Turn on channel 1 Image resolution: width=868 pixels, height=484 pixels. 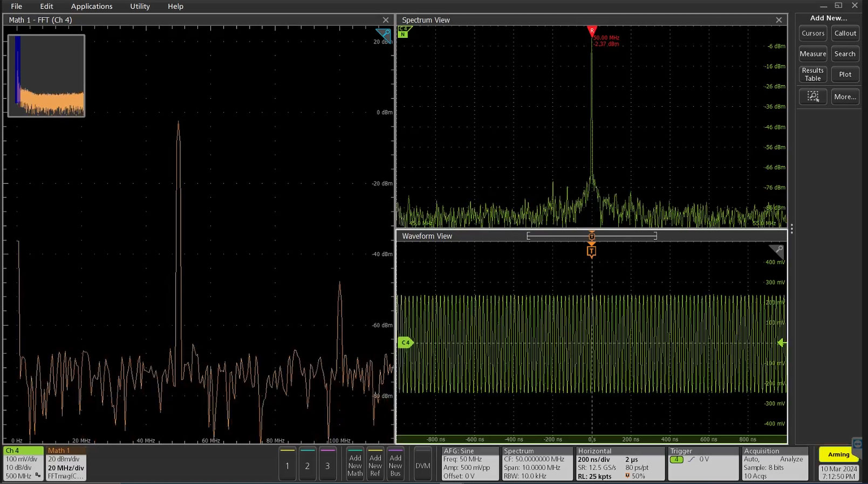(x=288, y=464)
